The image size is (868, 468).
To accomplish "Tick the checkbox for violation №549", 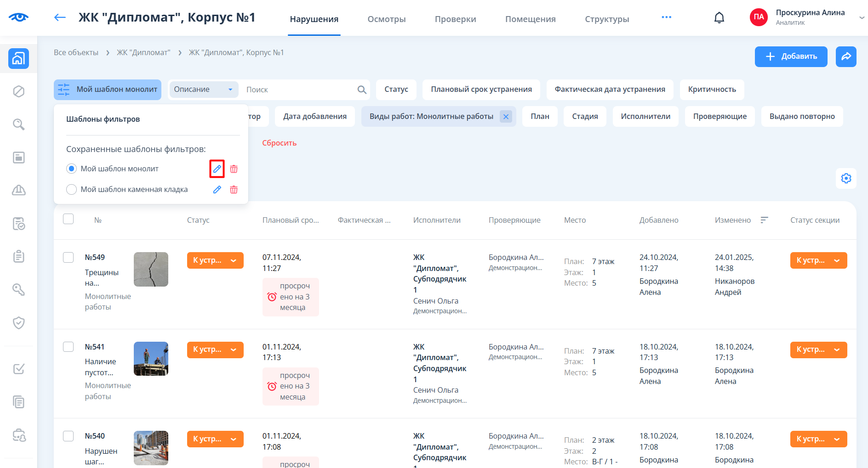I will [x=69, y=257].
